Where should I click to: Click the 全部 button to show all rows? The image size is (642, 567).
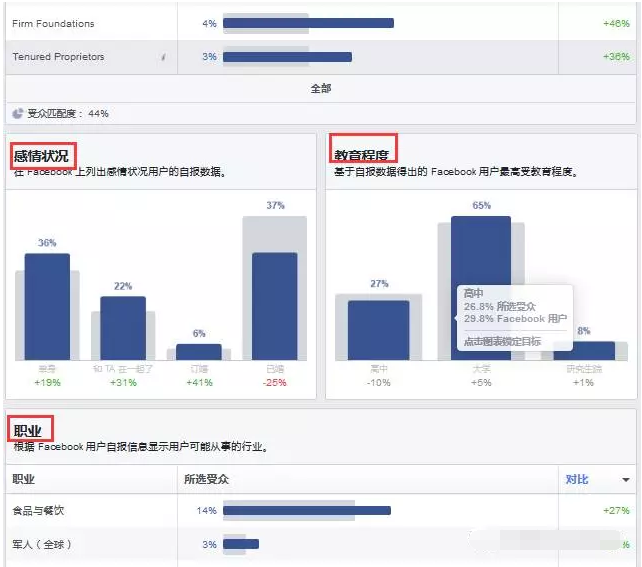[x=321, y=88]
